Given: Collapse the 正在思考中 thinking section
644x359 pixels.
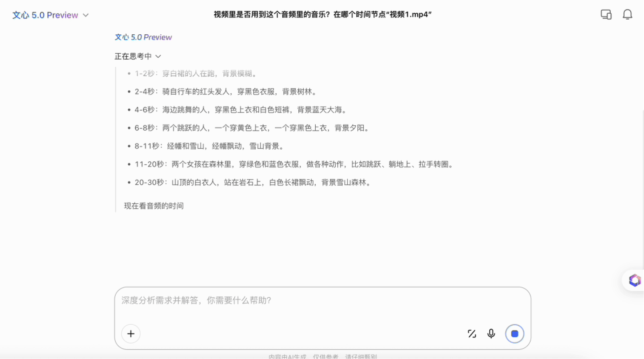Looking at the screenshot, I should [138, 56].
